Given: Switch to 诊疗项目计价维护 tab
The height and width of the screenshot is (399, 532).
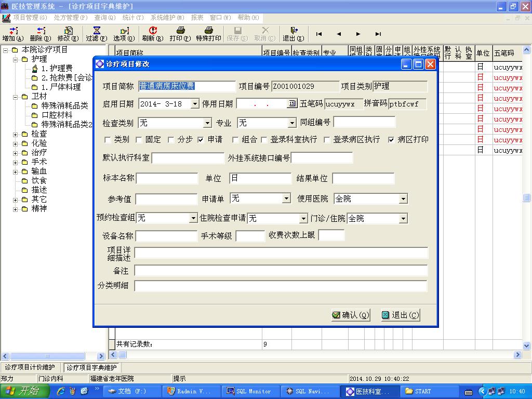Looking at the screenshot, I should pyautogui.click(x=30, y=367).
